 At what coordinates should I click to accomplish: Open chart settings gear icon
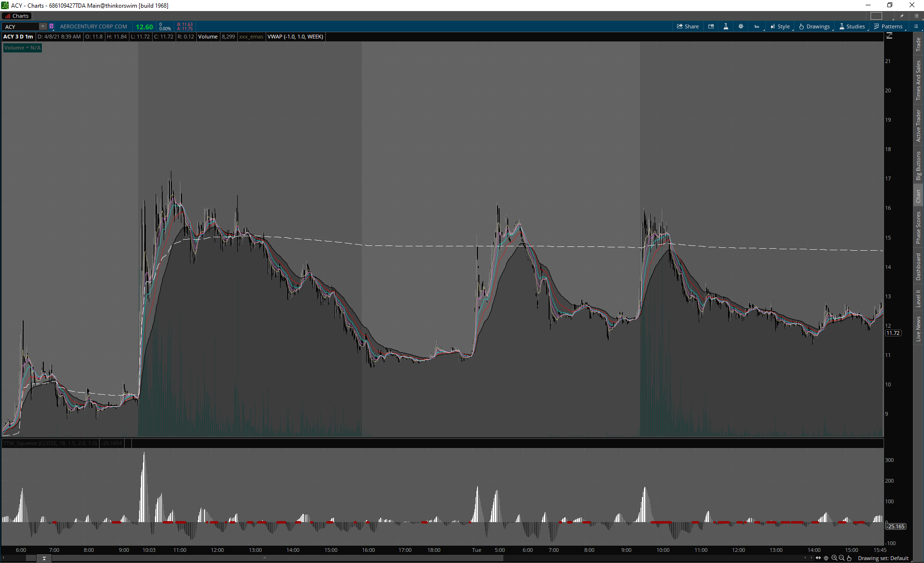(741, 26)
